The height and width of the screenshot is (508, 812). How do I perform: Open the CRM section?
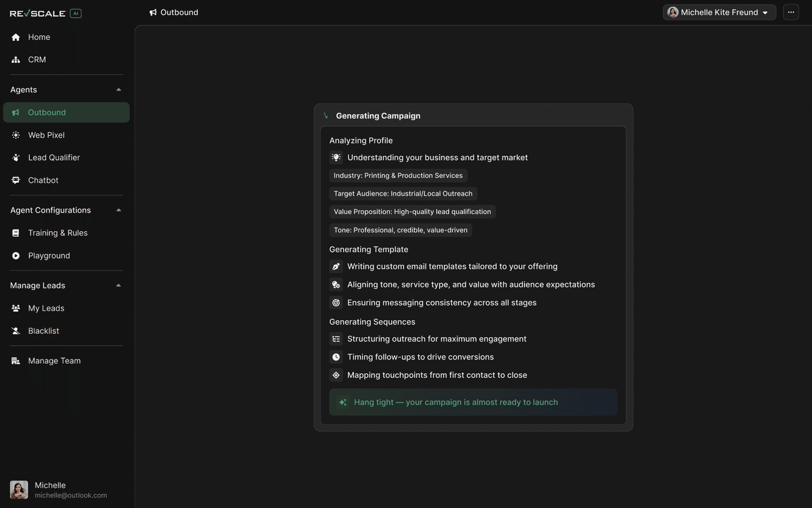(x=15, y=59)
